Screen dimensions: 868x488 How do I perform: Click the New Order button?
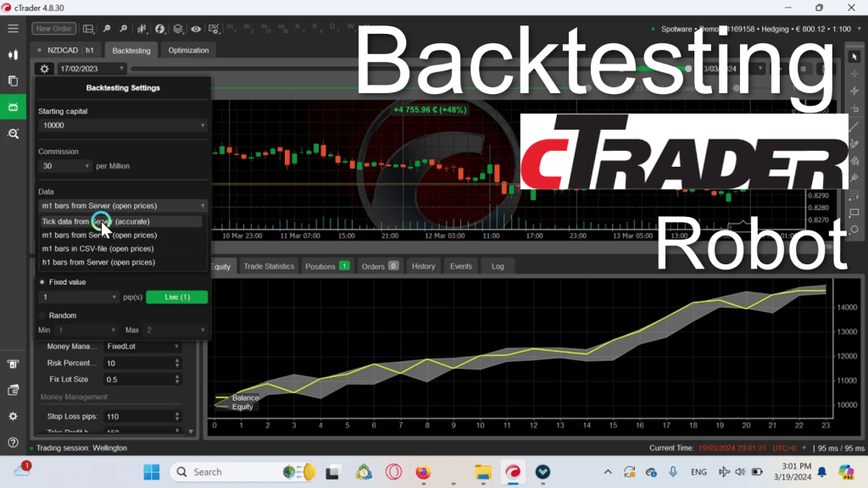pos(53,29)
